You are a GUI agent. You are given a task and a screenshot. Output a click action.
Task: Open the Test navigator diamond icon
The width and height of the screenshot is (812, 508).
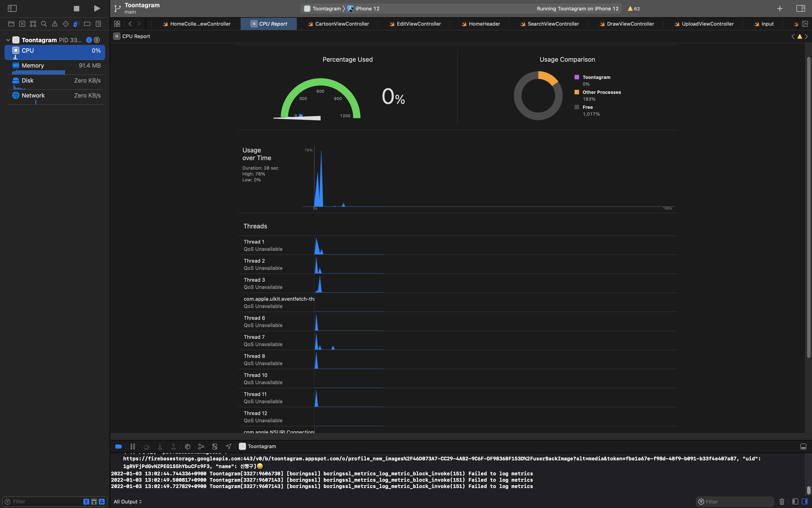click(x=66, y=24)
